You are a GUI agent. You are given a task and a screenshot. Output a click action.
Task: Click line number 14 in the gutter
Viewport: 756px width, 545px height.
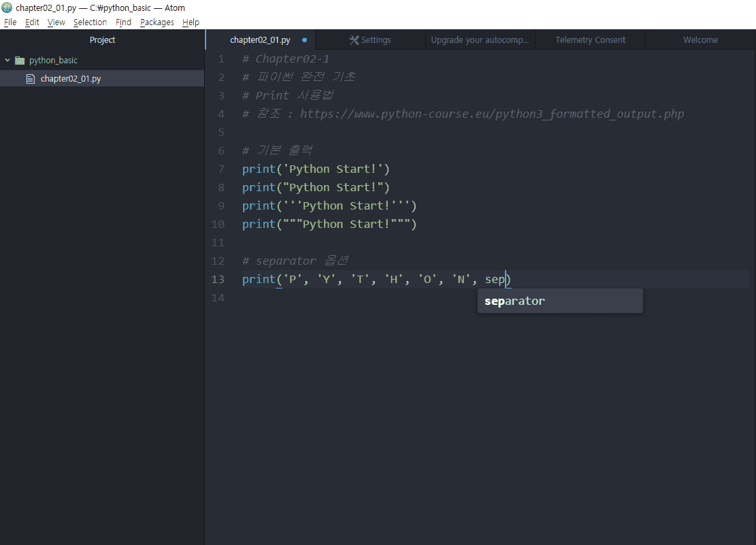(x=218, y=297)
